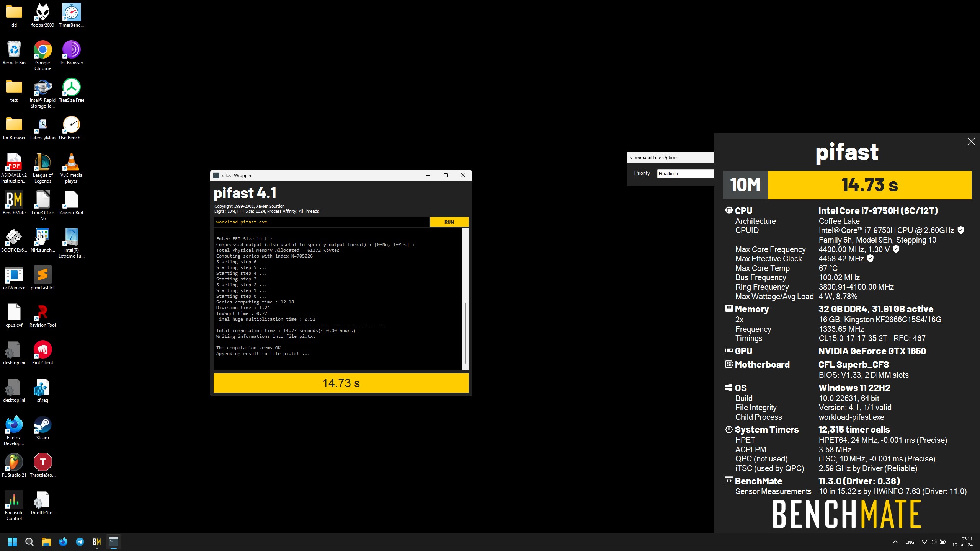This screenshot has height=551, width=980.
Task: Launch Firefox Developer Edition from desktop
Action: [x=14, y=430]
